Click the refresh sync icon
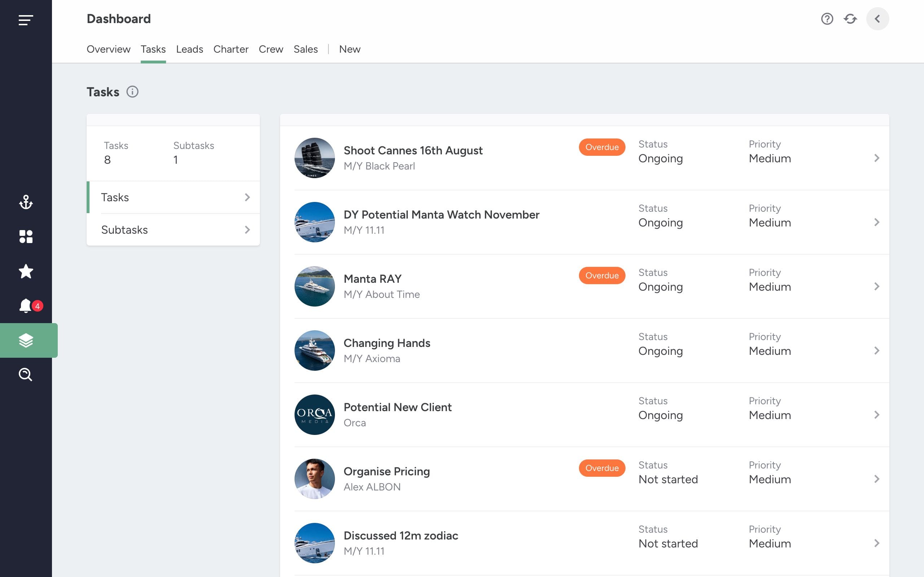Screen dimensions: 924x577 click(850, 19)
